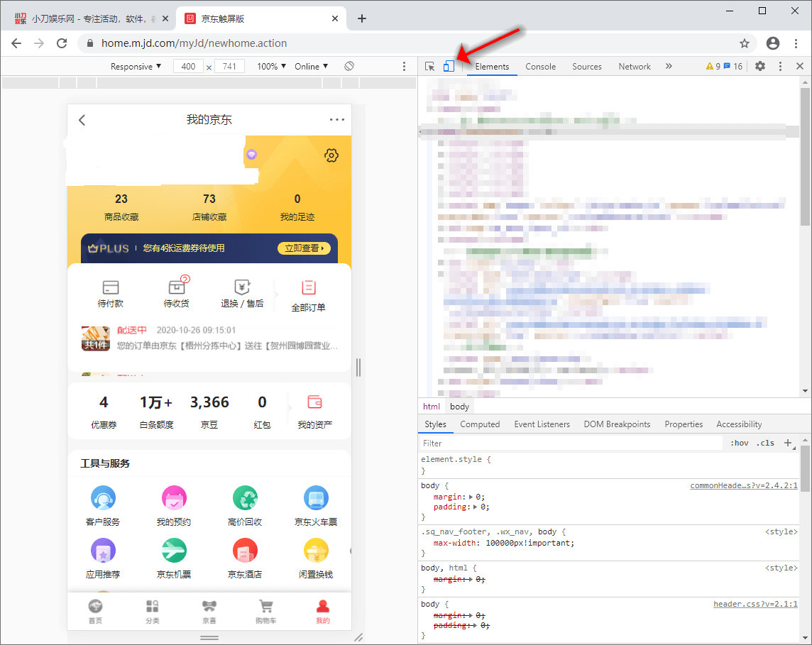Open 我的资产 wallet
The image size is (812, 645).
(x=315, y=412)
